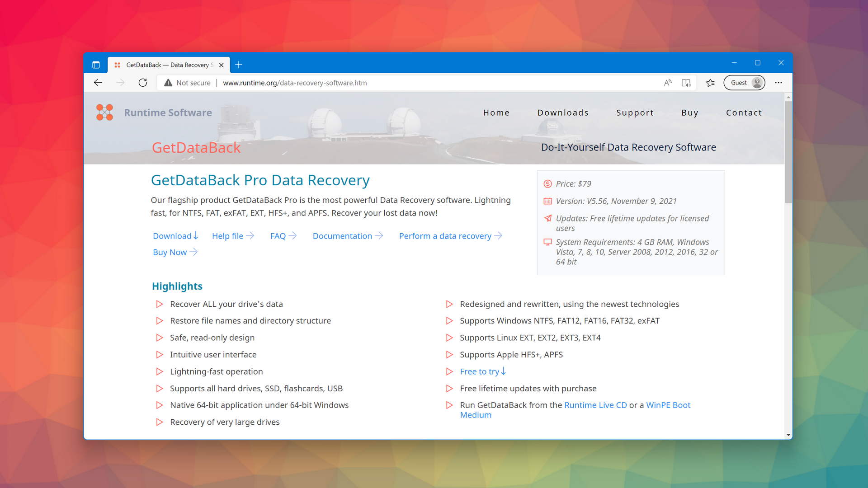
Task: Start Read Aloud from the browser toolbar
Action: pos(668,83)
